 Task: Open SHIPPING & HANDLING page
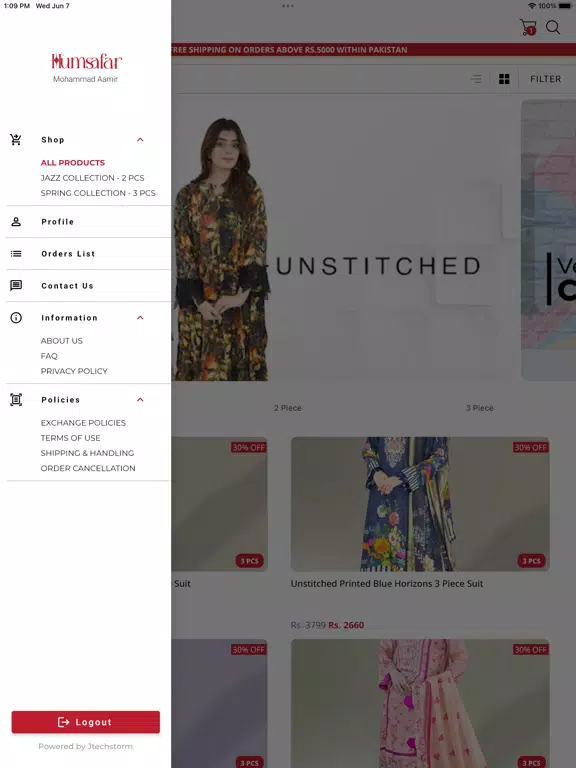click(87, 453)
